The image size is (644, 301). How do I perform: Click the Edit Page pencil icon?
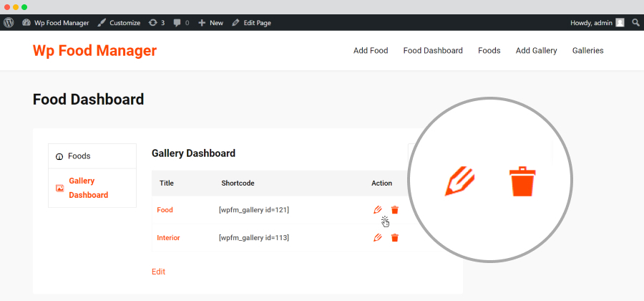(235, 23)
